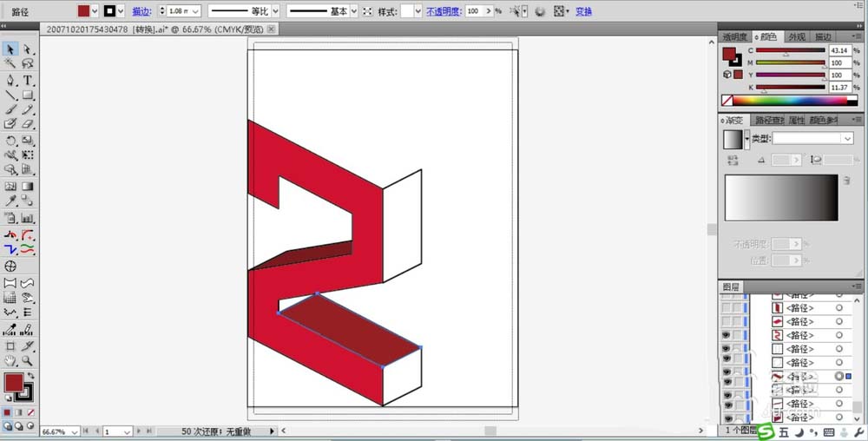Click the 不透明度: link in control bar
This screenshot has height=441, width=868.
(x=444, y=11)
